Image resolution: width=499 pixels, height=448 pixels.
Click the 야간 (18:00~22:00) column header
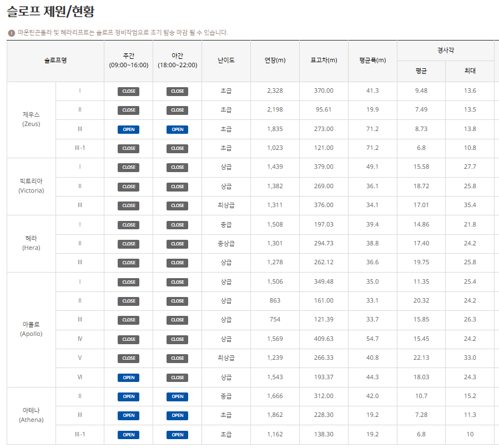click(x=177, y=61)
